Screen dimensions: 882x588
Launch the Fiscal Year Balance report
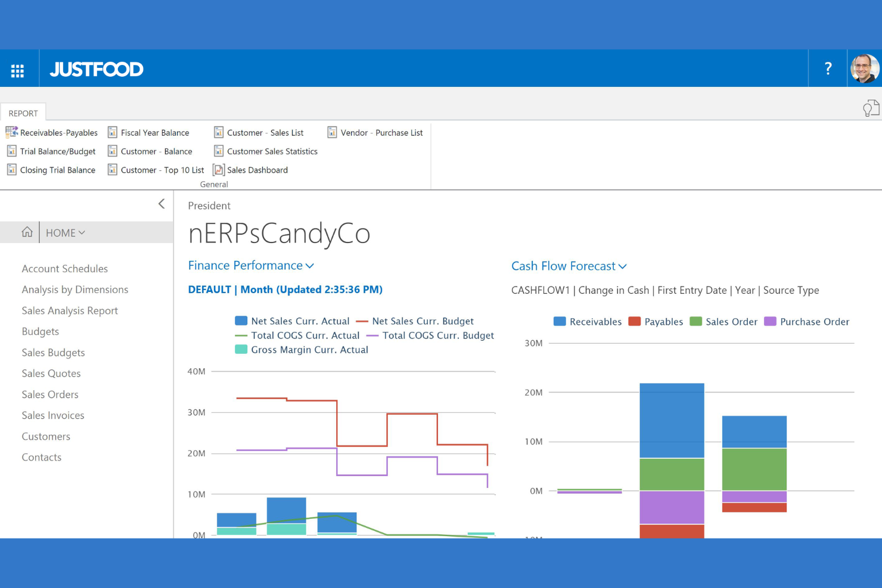(x=155, y=133)
